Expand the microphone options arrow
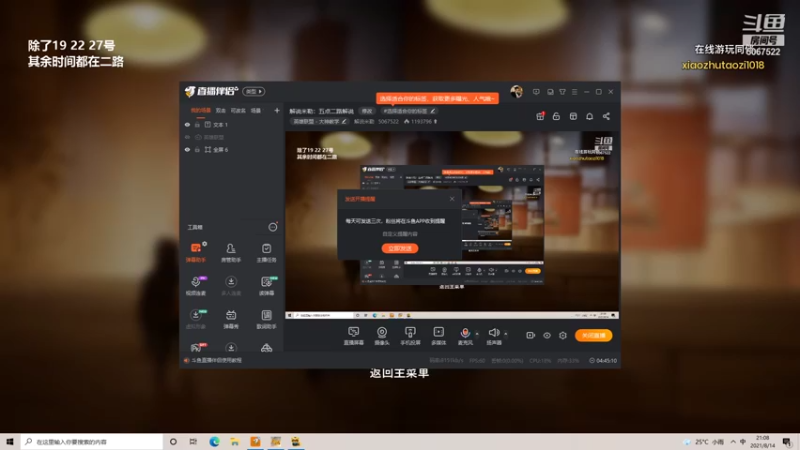This screenshot has width=800, height=450. point(477,334)
